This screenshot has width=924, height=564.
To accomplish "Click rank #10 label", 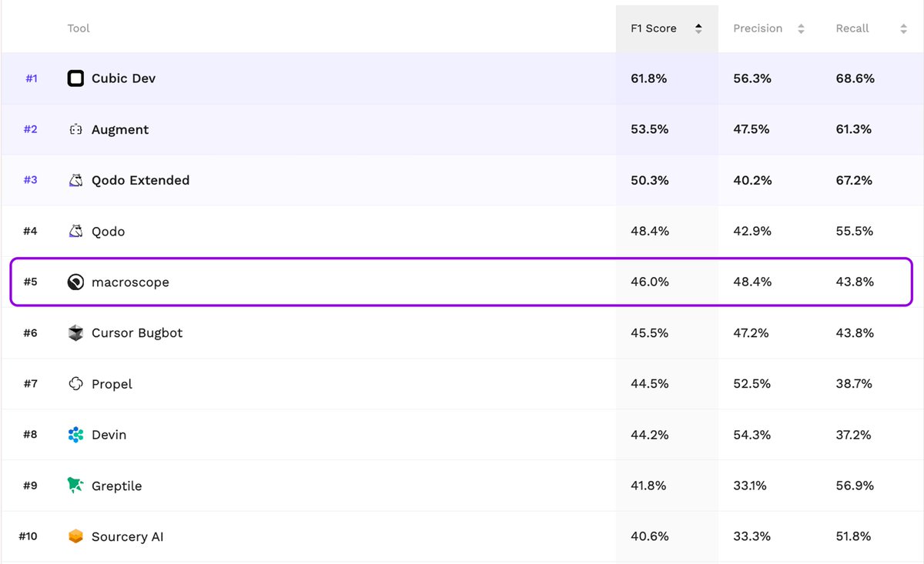I will coord(28,536).
